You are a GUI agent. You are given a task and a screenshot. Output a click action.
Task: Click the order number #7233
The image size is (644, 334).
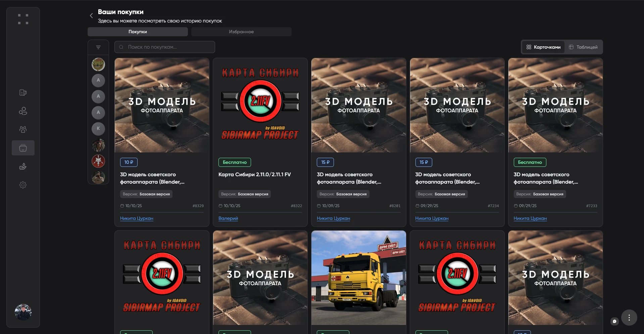point(592,206)
